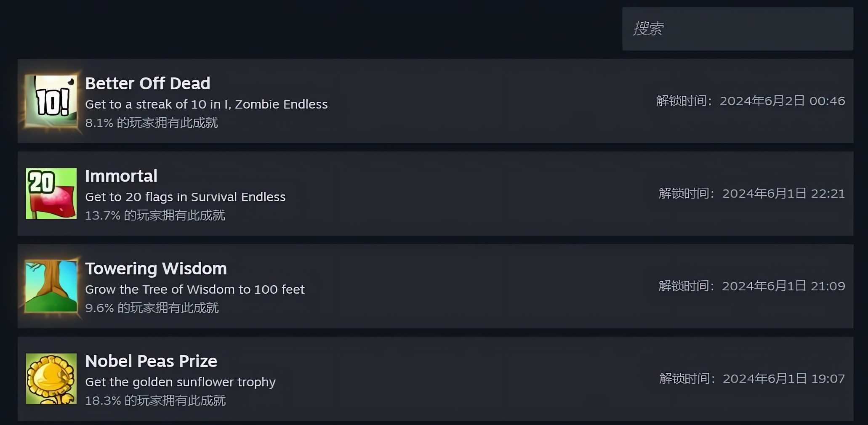This screenshot has width=868, height=425.
Task: Click the golden sunflower trophy description
Action: (x=180, y=382)
